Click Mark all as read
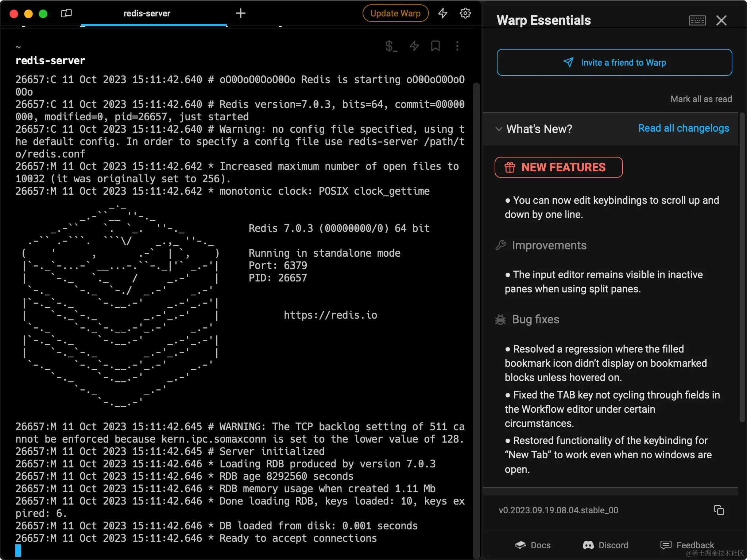 701,99
